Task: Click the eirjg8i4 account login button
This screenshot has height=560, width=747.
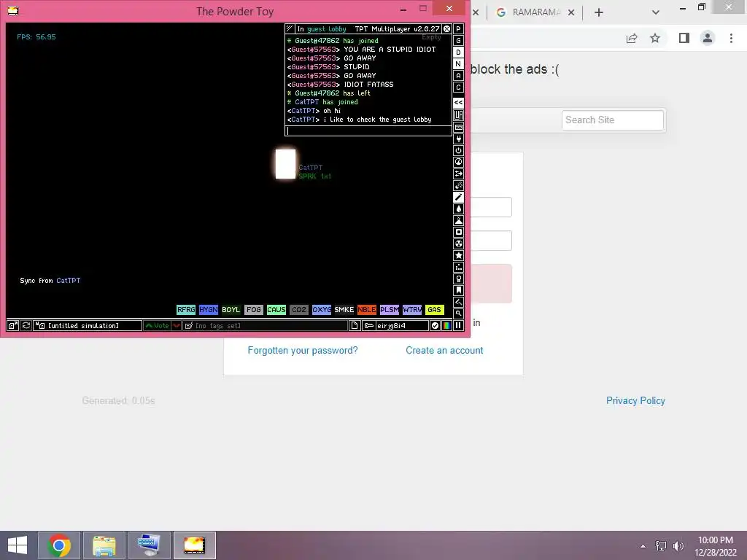Action: pyautogui.click(x=395, y=326)
